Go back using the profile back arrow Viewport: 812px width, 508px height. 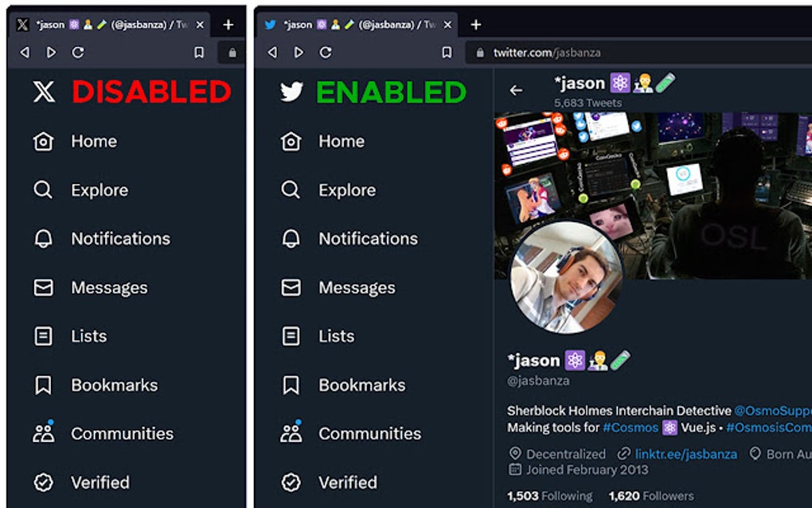(516, 90)
